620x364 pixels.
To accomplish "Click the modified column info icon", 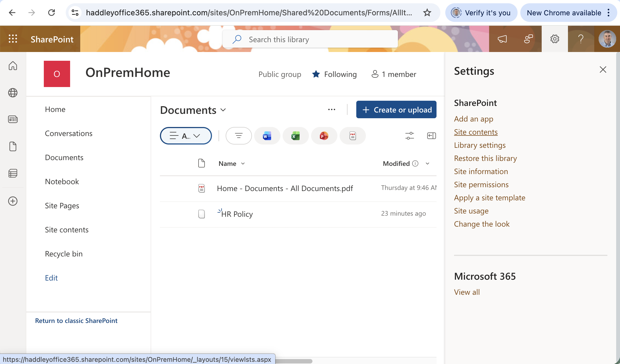I will (415, 163).
